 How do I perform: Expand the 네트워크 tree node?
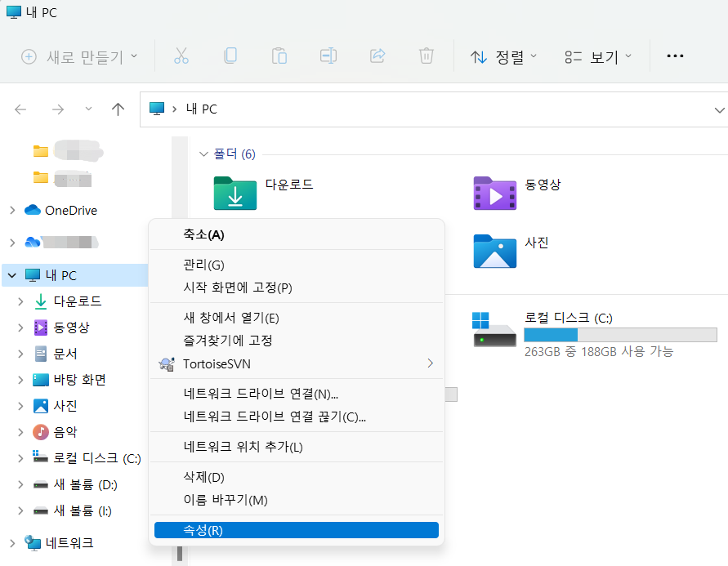[x=11, y=543]
